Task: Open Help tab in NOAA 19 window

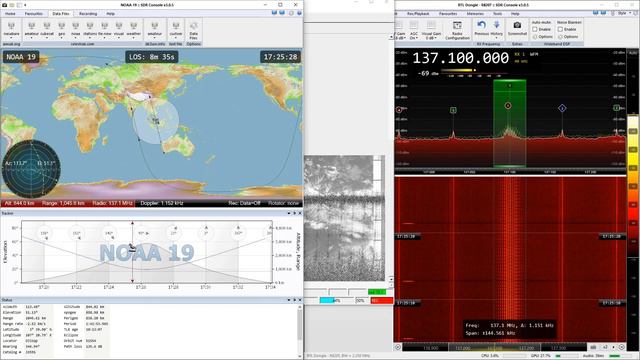Action: coord(110,13)
